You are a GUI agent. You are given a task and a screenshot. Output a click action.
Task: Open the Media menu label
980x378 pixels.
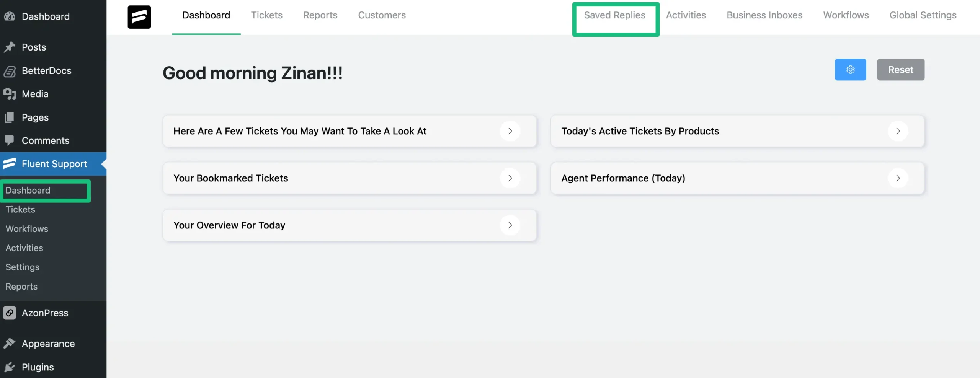click(35, 94)
